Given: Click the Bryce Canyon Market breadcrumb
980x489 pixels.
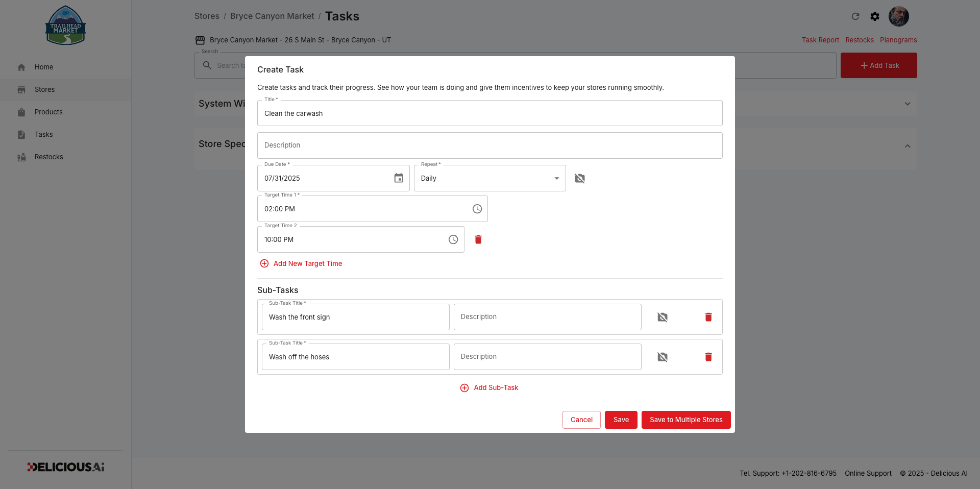Looking at the screenshot, I should pyautogui.click(x=272, y=16).
